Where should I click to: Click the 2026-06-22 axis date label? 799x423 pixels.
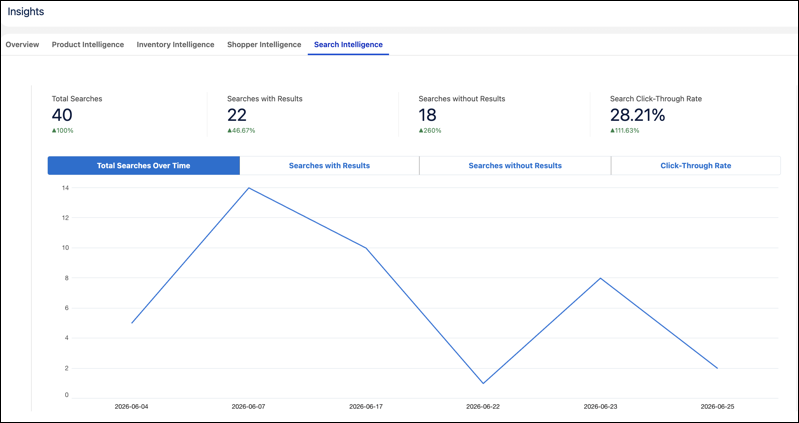coord(483,407)
